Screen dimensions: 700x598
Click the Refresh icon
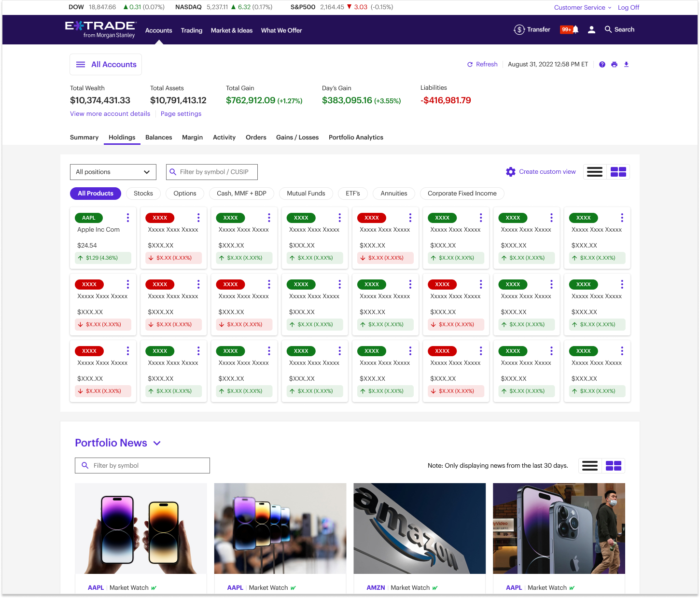[470, 64]
